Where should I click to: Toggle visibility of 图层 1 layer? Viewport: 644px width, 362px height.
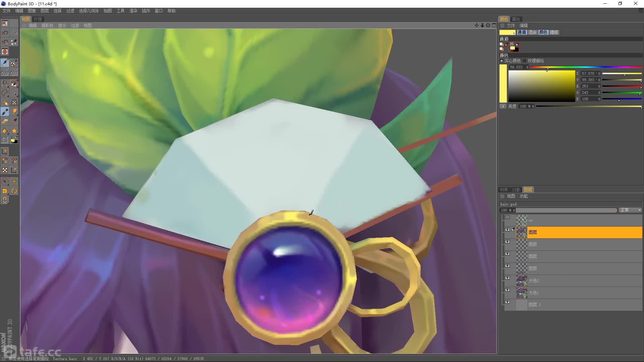(x=507, y=302)
